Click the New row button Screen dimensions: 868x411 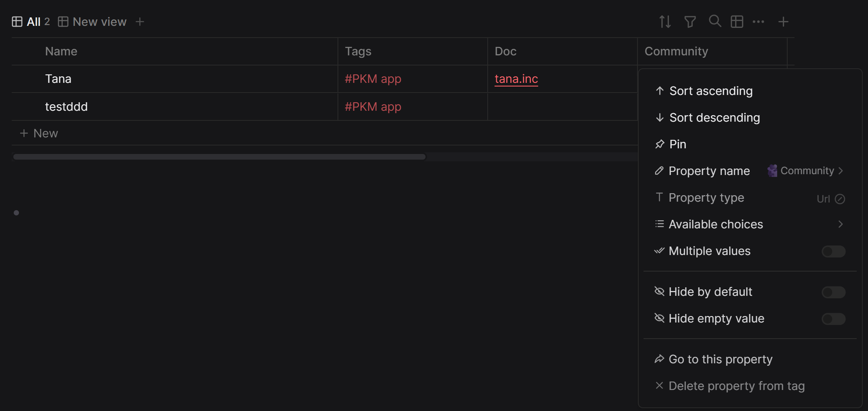39,133
